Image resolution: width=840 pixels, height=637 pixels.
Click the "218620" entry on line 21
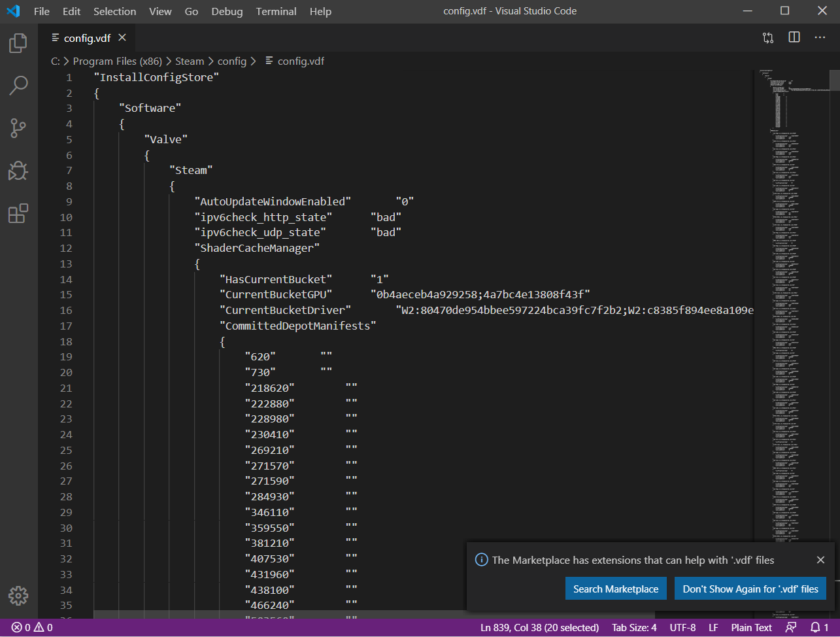pos(270,388)
